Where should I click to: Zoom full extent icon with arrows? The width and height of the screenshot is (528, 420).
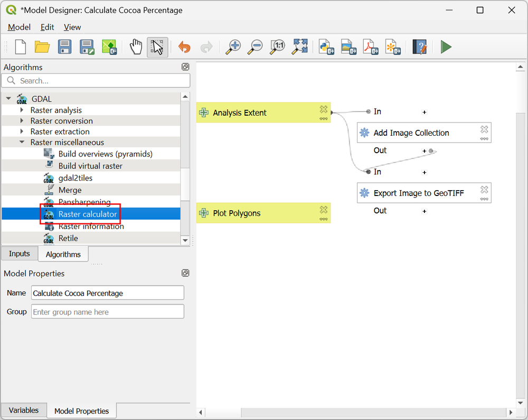[x=300, y=47]
